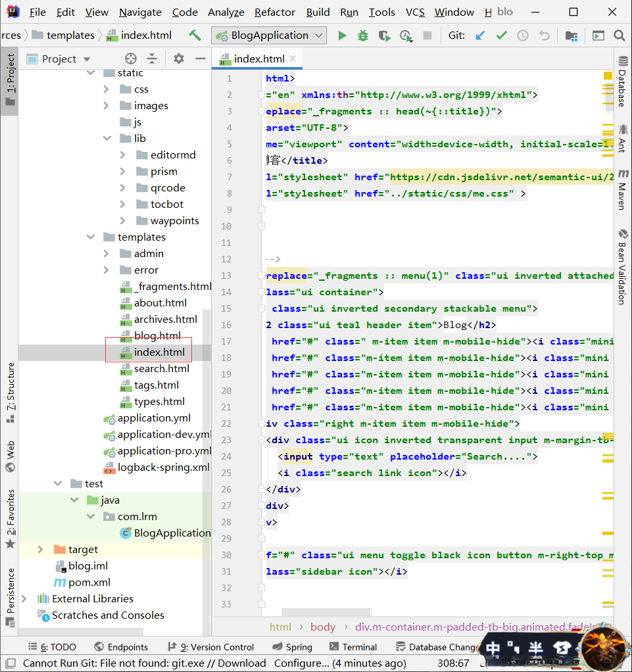
Task: Collapse the templates folder
Action: click(90, 237)
